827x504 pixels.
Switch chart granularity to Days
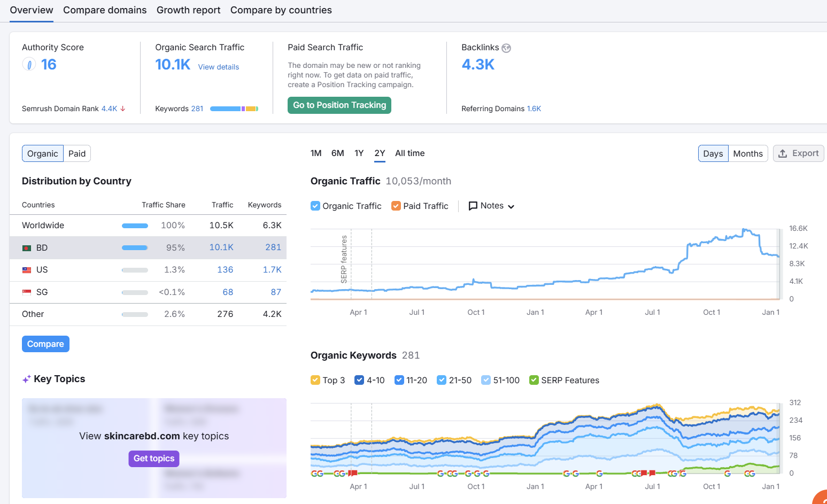pos(713,153)
